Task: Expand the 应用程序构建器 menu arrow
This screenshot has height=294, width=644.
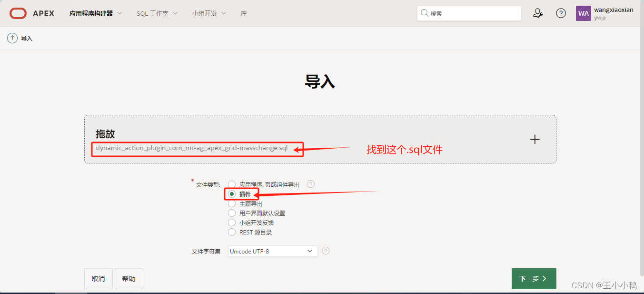Action: click(119, 13)
